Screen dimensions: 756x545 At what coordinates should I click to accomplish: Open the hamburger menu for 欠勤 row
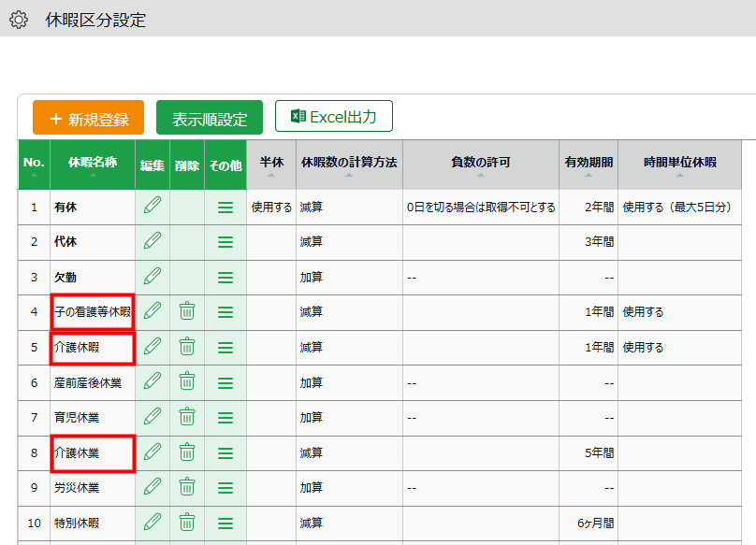pyautogui.click(x=225, y=277)
